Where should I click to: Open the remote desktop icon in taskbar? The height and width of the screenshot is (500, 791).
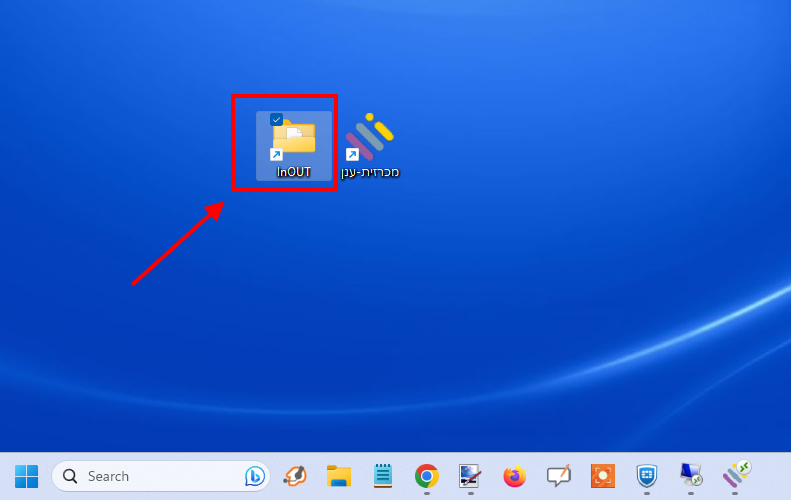coord(690,476)
